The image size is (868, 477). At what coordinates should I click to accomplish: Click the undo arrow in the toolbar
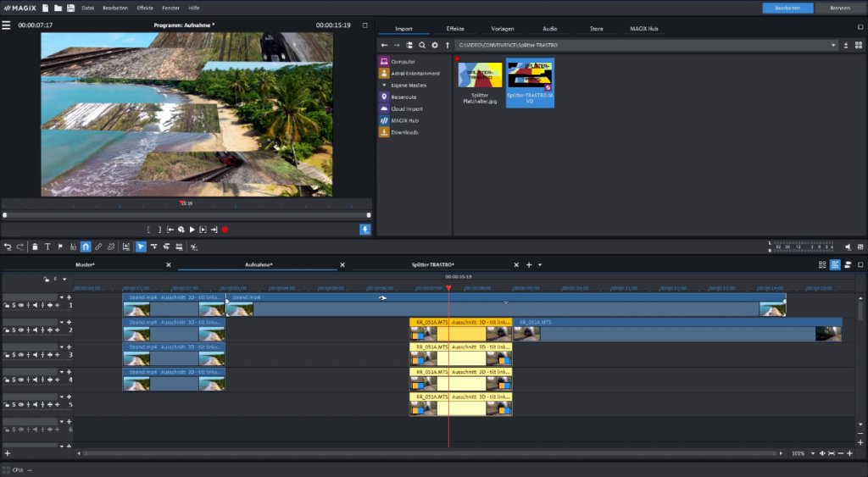click(8, 247)
